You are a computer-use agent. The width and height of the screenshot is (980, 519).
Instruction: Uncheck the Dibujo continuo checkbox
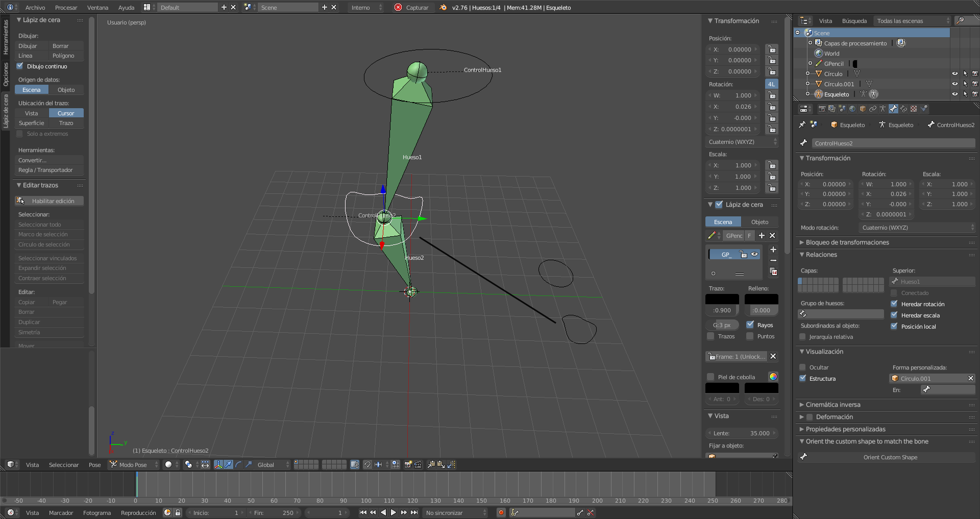20,66
